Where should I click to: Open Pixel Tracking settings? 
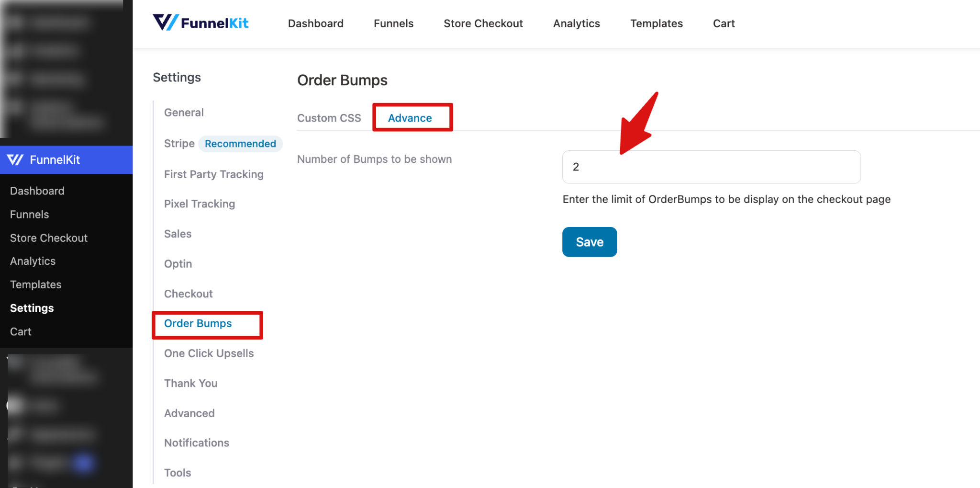point(200,204)
